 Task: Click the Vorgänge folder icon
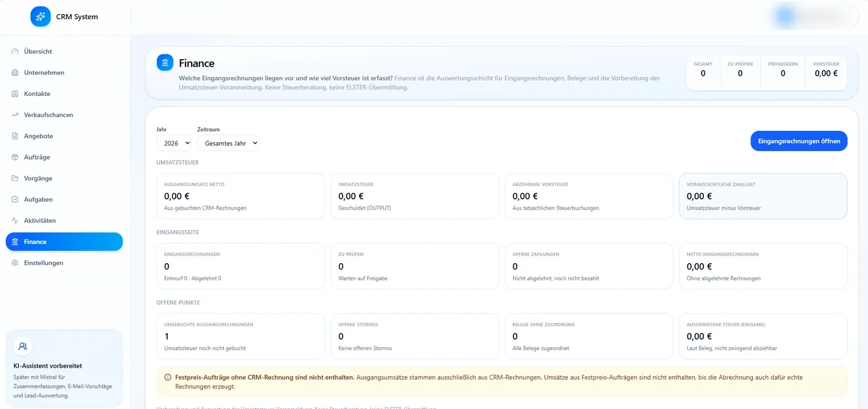tap(15, 178)
